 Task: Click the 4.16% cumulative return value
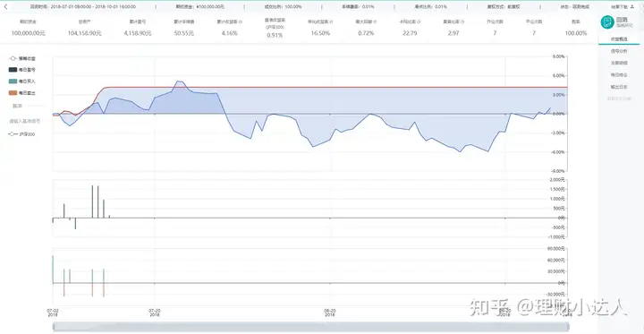(x=229, y=33)
